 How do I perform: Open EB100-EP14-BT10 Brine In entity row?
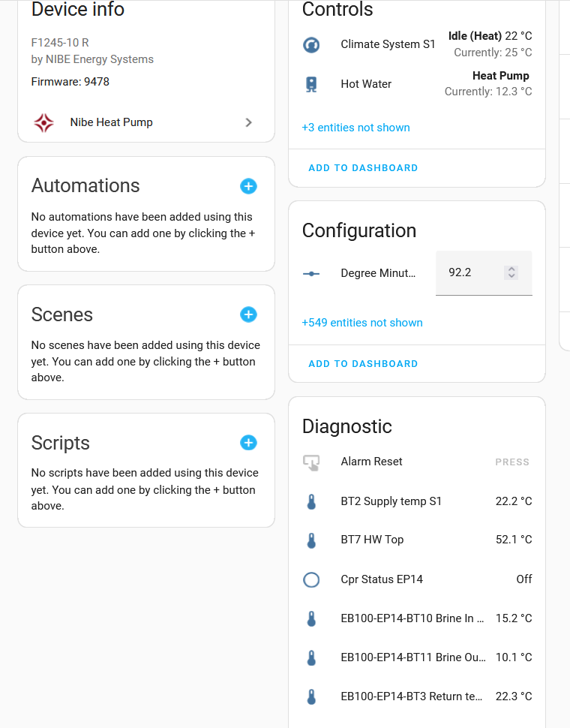(412, 619)
